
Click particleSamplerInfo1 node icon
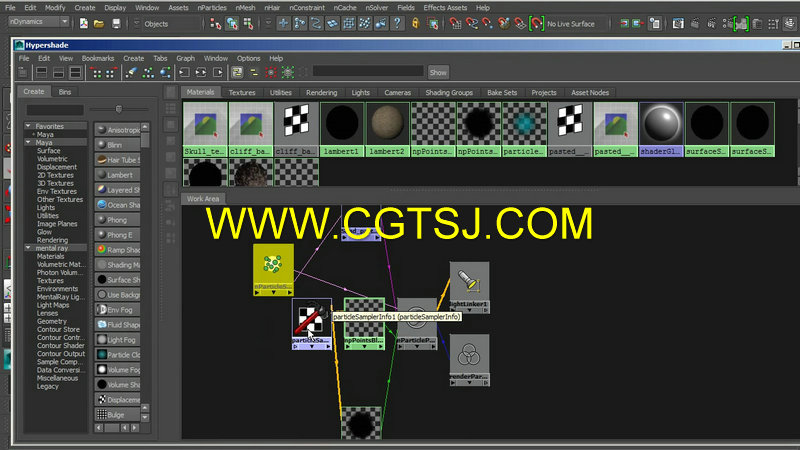312,318
